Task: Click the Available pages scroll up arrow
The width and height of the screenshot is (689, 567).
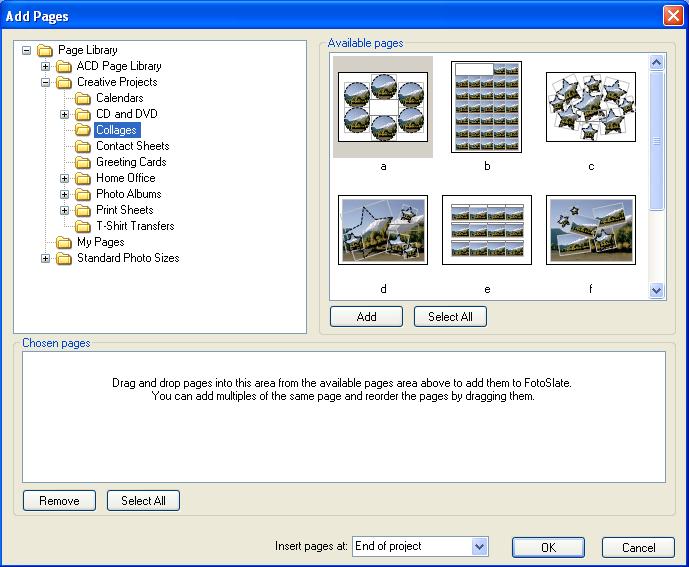Action: coord(656,62)
